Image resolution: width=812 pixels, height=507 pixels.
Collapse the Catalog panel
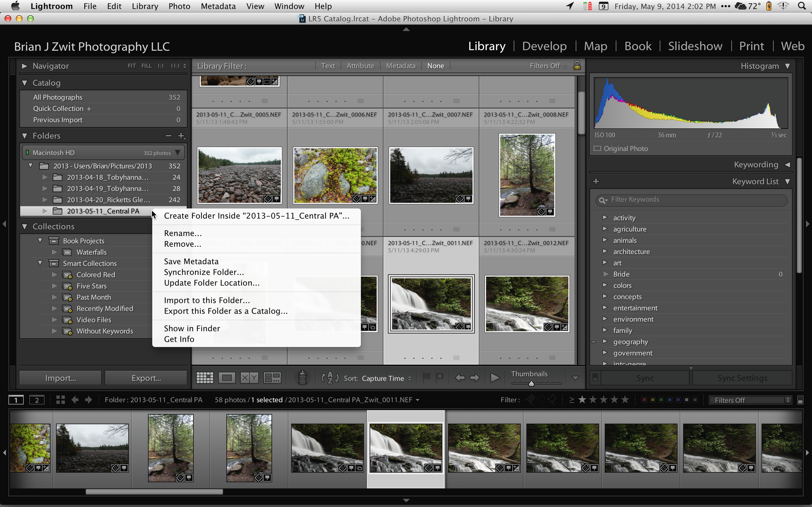coord(25,83)
